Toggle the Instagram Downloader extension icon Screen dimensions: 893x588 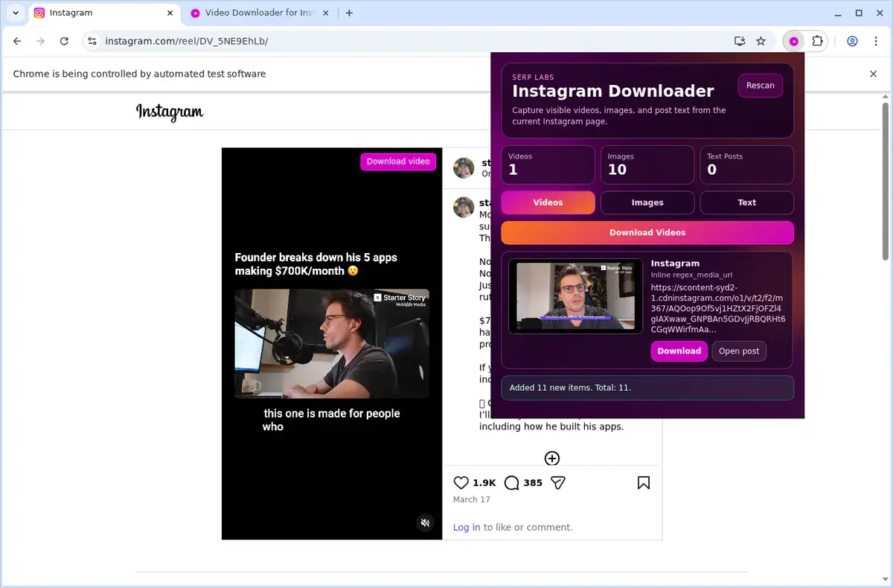794,41
